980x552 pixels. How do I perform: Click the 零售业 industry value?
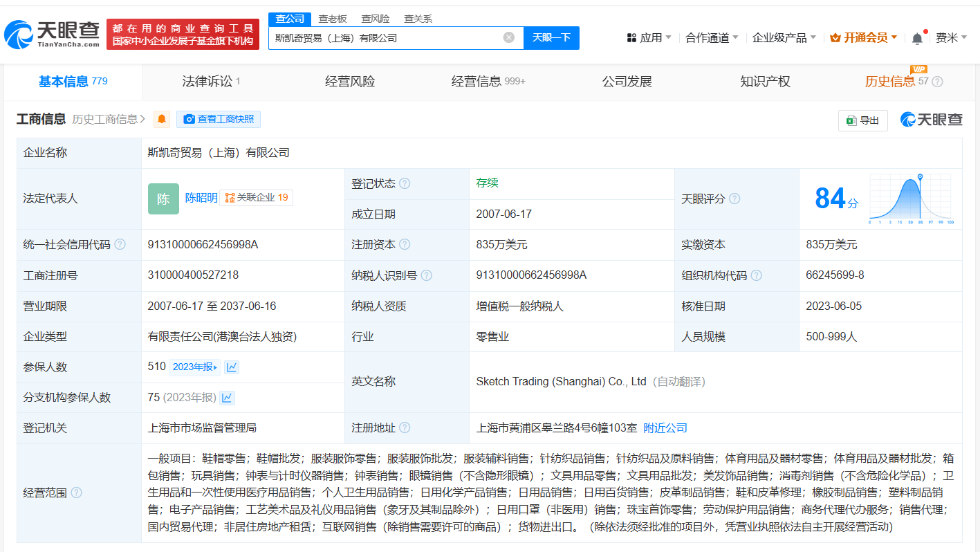click(492, 337)
